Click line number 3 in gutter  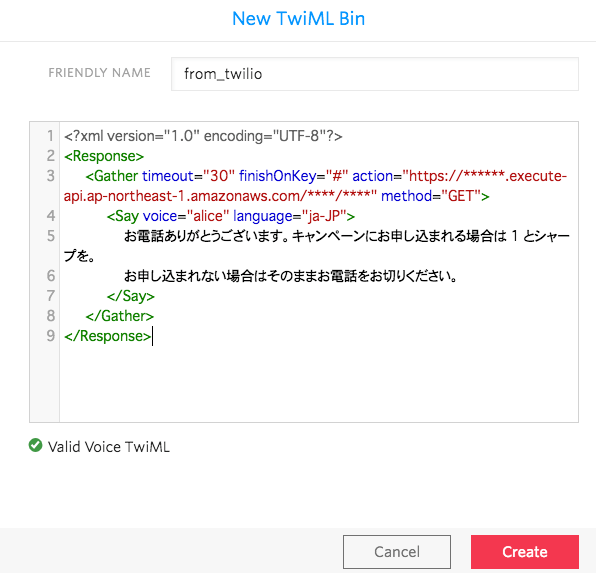point(50,176)
